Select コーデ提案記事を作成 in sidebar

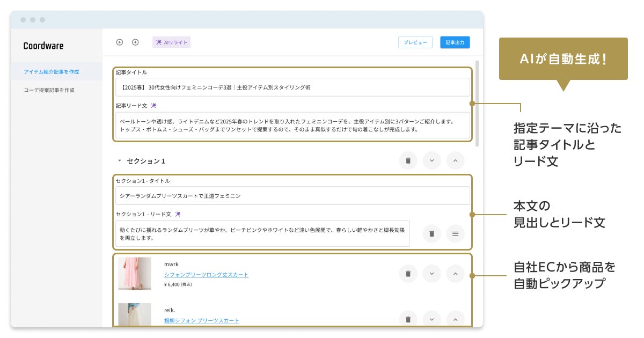pyautogui.click(x=56, y=90)
